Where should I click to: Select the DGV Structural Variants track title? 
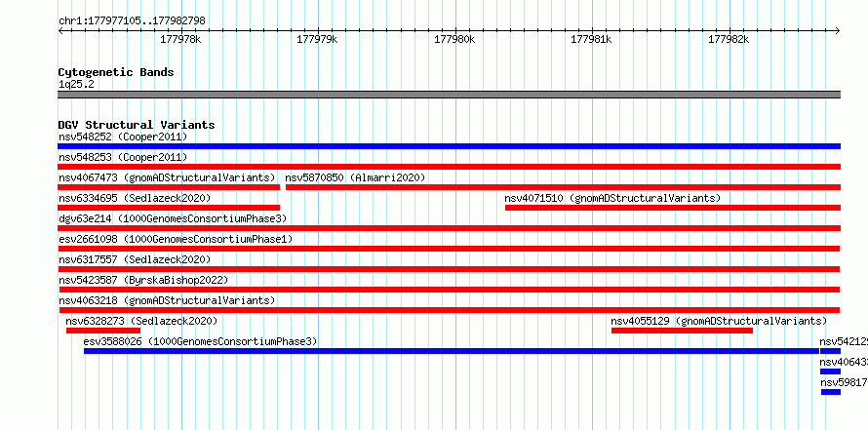pyautogui.click(x=137, y=125)
